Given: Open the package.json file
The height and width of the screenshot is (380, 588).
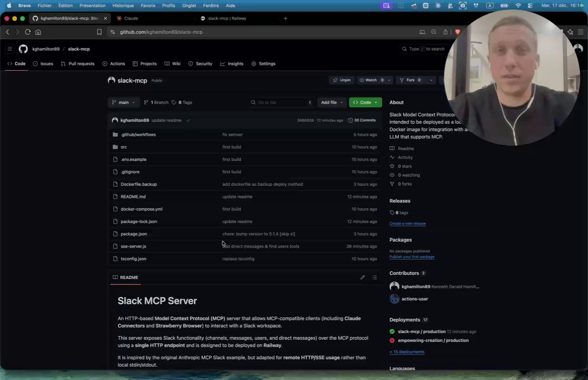Looking at the screenshot, I should pyautogui.click(x=134, y=234).
